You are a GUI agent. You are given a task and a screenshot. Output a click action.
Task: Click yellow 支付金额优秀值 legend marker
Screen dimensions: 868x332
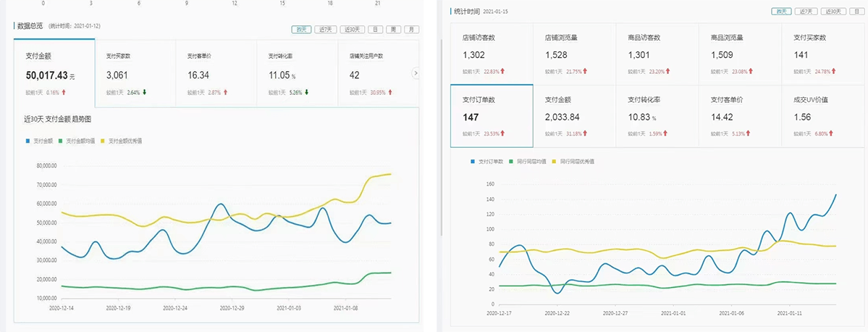pyautogui.click(x=105, y=141)
